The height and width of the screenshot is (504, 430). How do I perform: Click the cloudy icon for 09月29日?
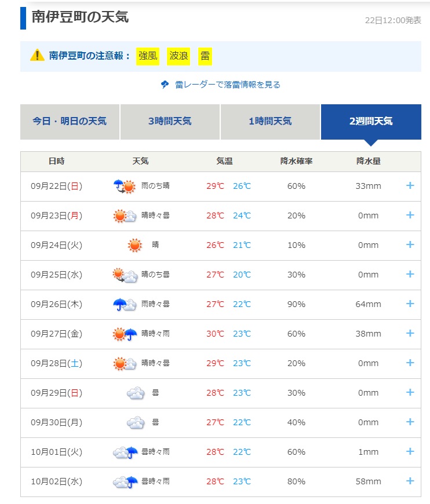(136, 393)
